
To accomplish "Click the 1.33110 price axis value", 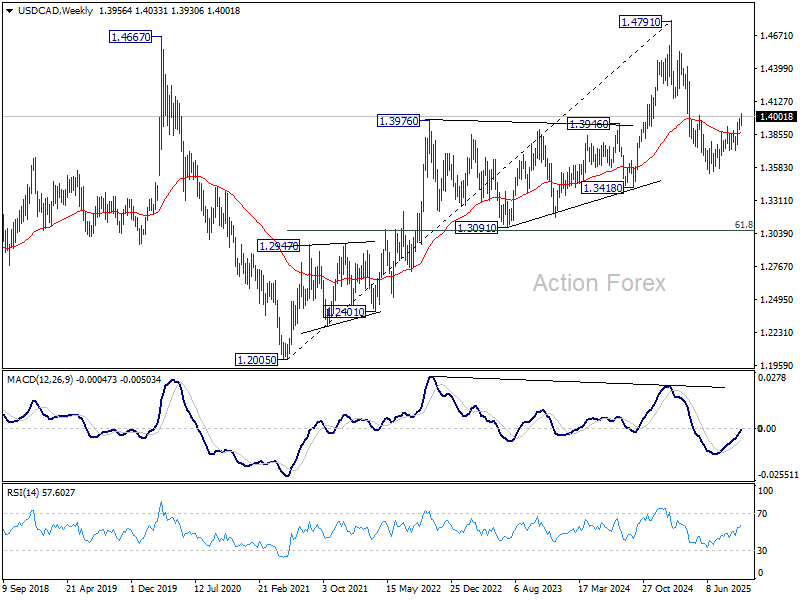I will click(x=777, y=201).
